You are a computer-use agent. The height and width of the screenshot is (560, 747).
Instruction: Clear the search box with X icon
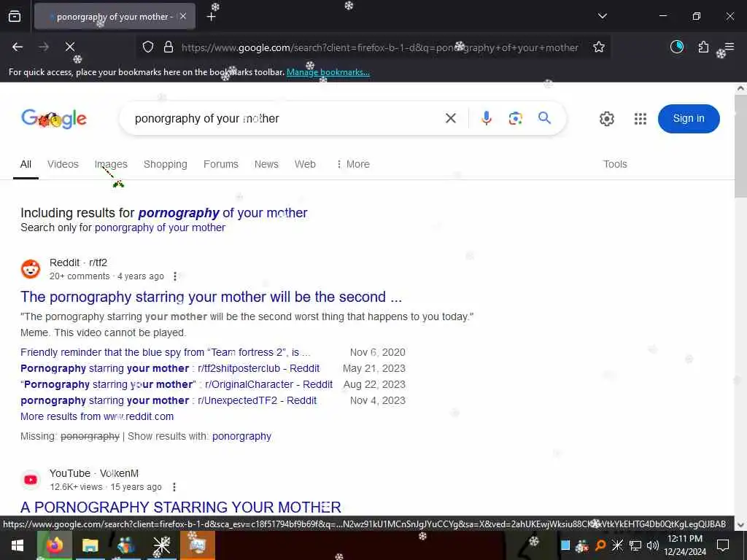coord(451,118)
